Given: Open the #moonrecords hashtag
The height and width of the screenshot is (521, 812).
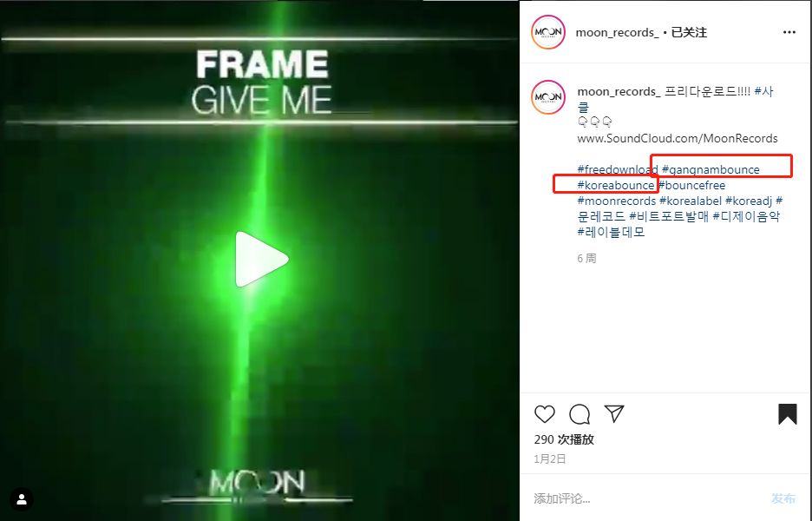Looking at the screenshot, I should tap(616, 201).
